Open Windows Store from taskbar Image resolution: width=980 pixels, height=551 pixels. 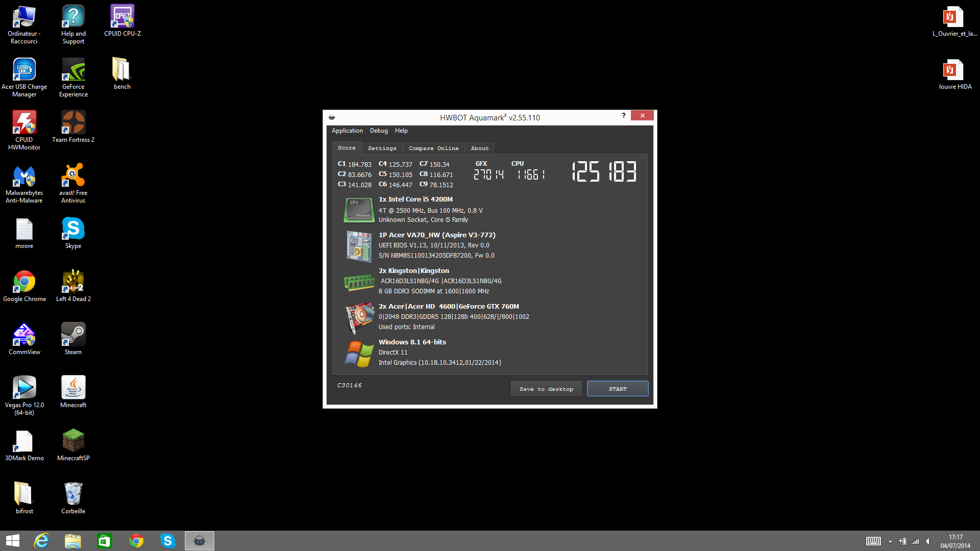coord(105,541)
